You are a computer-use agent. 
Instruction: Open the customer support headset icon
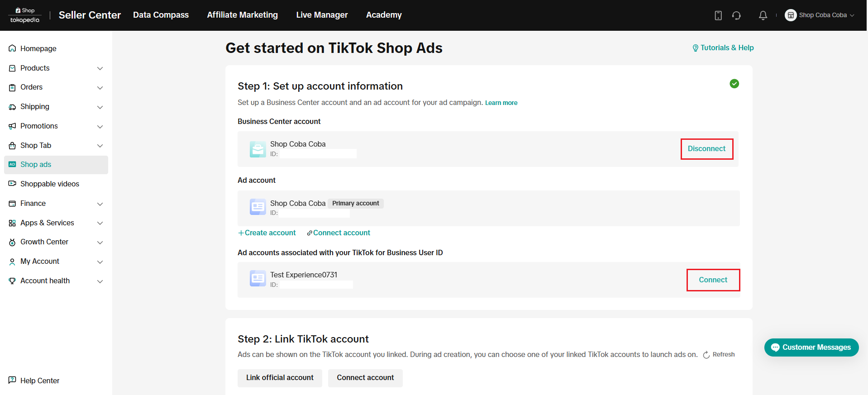[x=736, y=15]
